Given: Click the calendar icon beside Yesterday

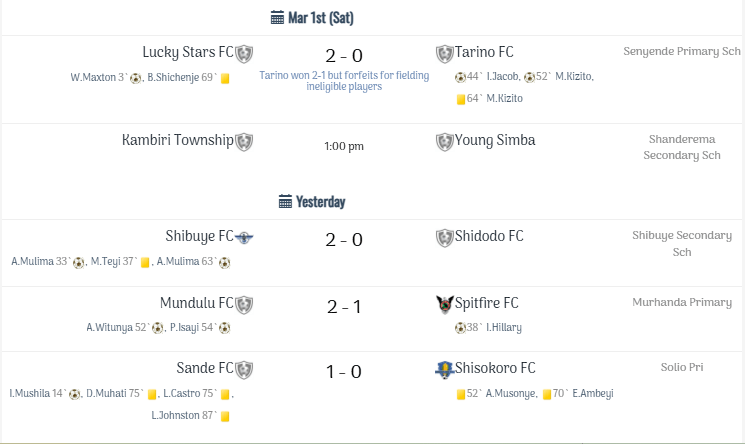Looking at the screenshot, I should click(x=286, y=202).
